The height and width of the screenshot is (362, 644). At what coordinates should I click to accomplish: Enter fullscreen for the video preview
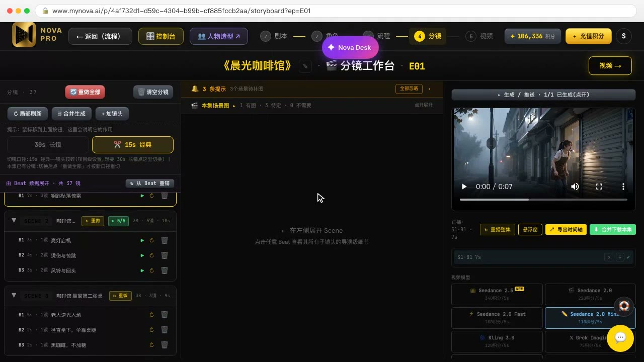click(599, 187)
